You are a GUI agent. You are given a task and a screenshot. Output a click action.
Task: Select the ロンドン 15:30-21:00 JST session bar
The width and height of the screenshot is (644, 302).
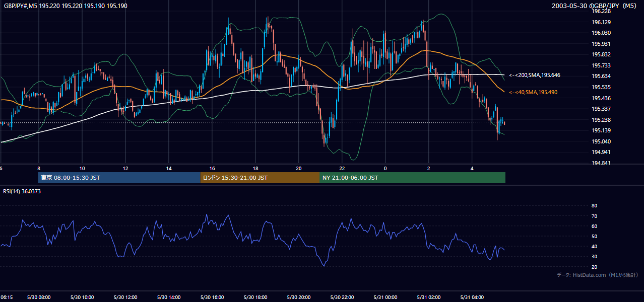click(260, 178)
